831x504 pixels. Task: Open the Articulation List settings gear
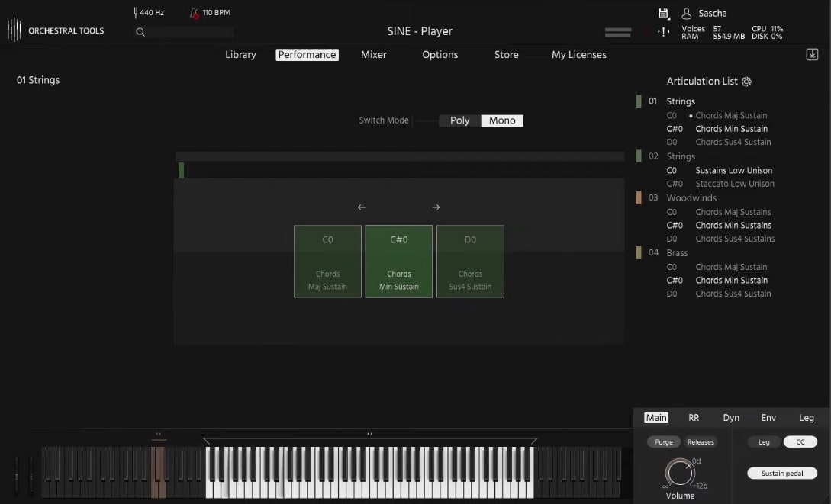pyautogui.click(x=746, y=81)
